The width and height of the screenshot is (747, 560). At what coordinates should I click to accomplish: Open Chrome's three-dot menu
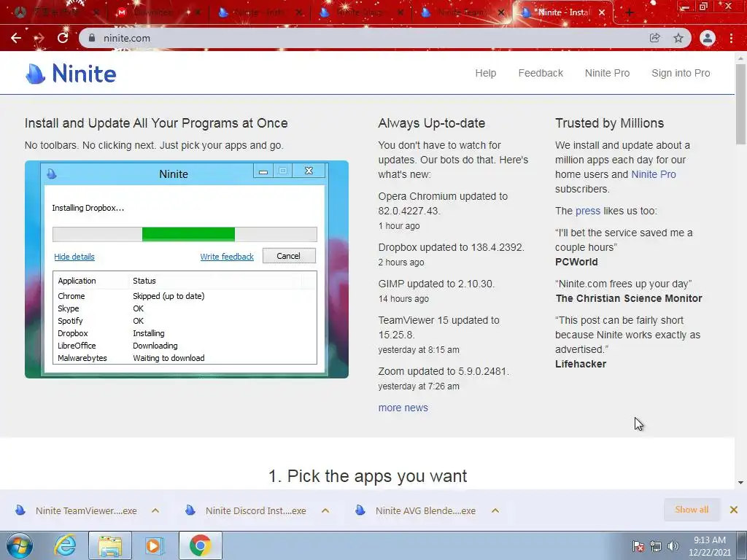pos(731,38)
